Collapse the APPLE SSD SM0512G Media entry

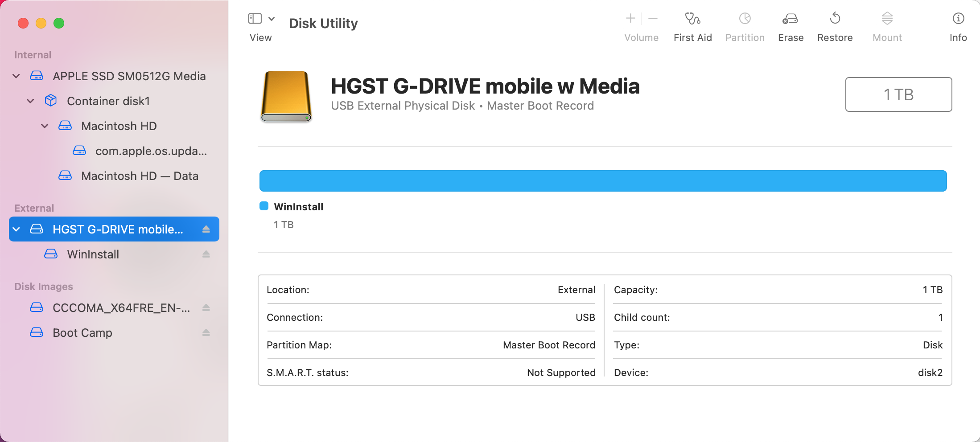(x=16, y=76)
